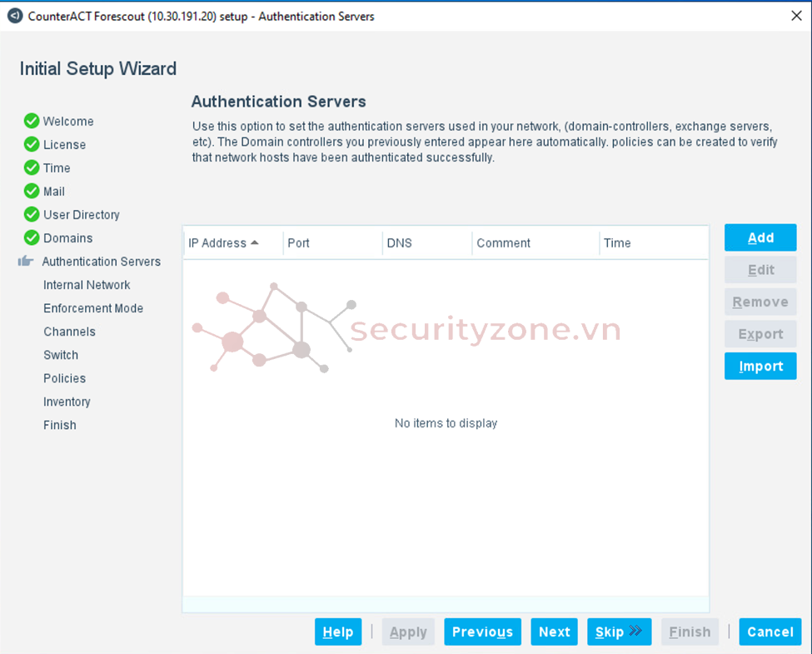Open the License wizard step
The image size is (812, 654).
click(x=65, y=145)
